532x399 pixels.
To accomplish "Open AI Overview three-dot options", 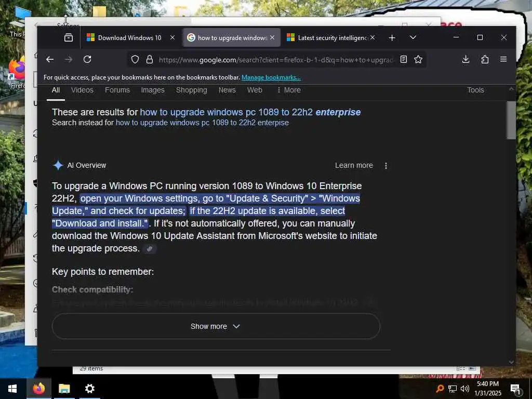I will [x=386, y=166].
